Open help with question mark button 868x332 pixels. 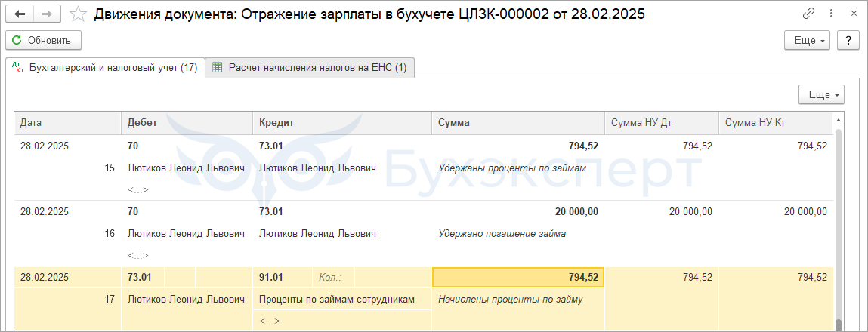click(x=847, y=41)
